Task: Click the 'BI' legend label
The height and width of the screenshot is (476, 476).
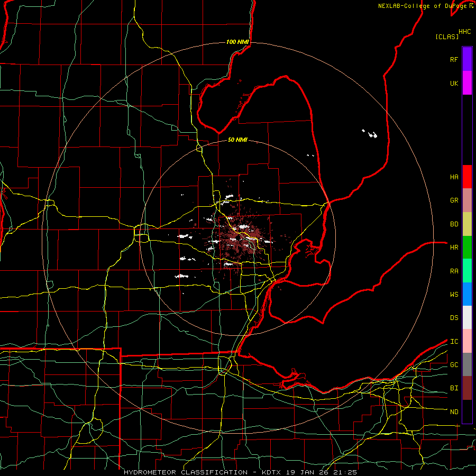Action: coord(454,388)
